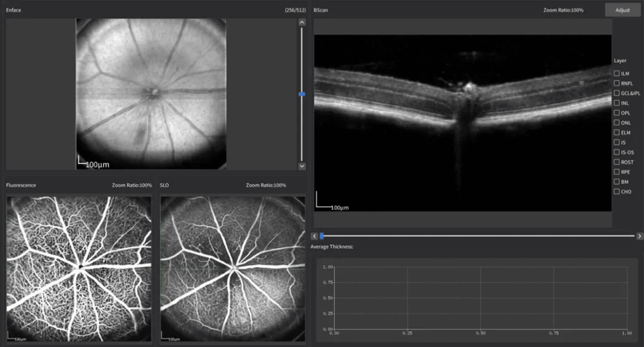The width and height of the screenshot is (644, 347).
Task: Check the RPE layer box
Action: click(617, 172)
